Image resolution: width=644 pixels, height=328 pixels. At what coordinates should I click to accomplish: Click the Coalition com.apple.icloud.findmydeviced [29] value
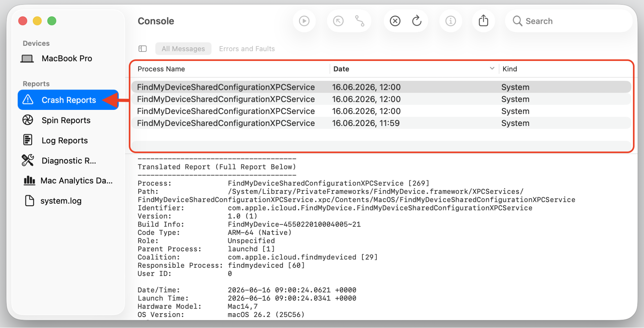point(303,257)
